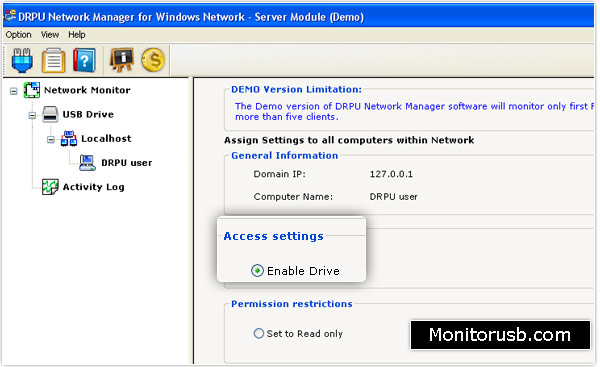The image size is (600, 367).
Task: Click the Permission restrictions heading
Action: click(292, 304)
